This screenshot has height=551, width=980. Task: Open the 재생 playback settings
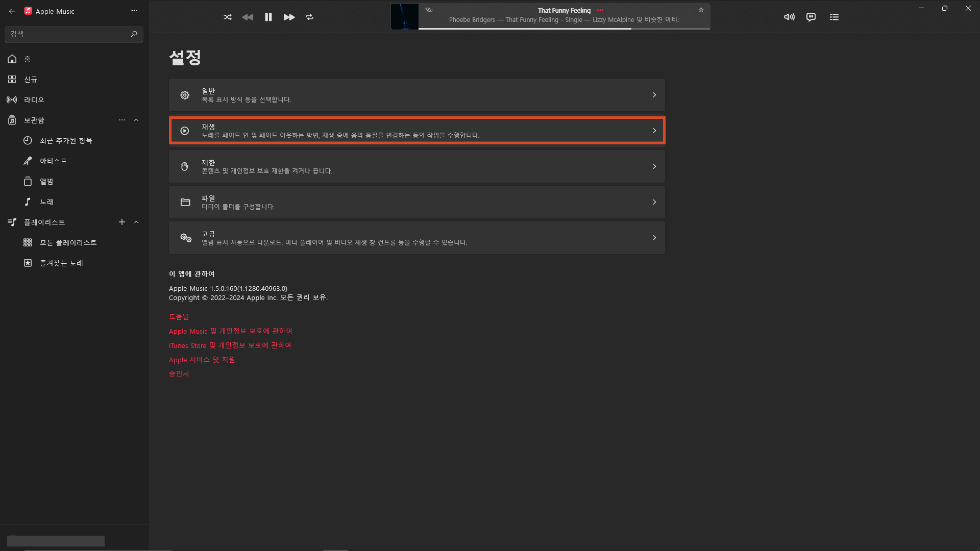416,131
